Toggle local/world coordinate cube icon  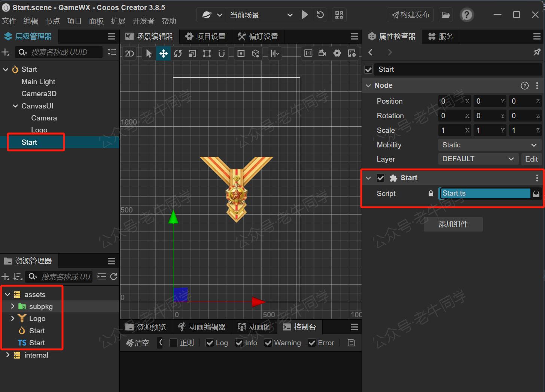(256, 53)
